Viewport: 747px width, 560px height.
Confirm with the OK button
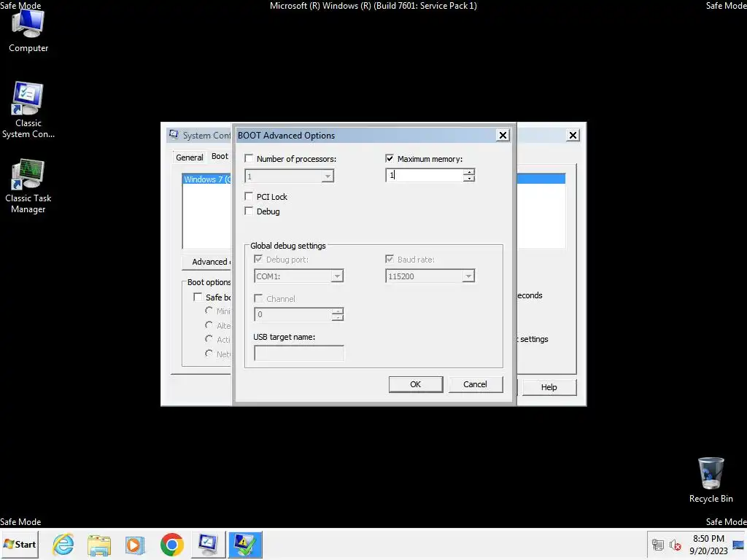point(416,384)
